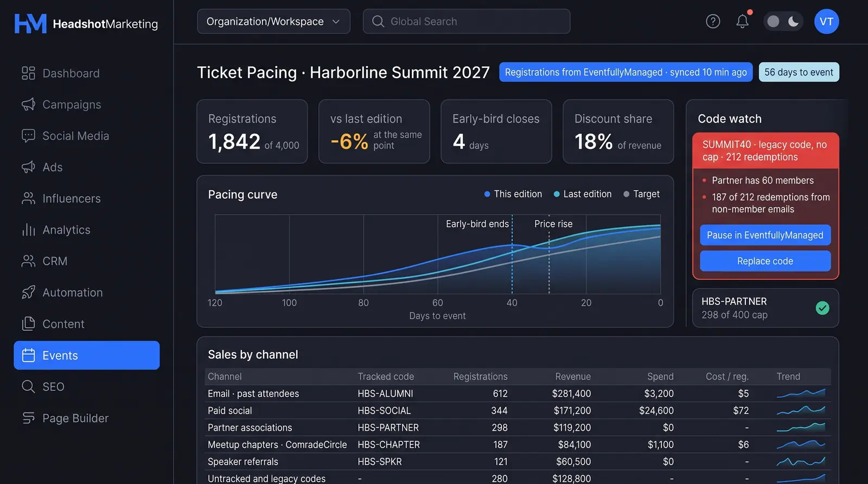Click the Events calendar icon

pos(28,355)
